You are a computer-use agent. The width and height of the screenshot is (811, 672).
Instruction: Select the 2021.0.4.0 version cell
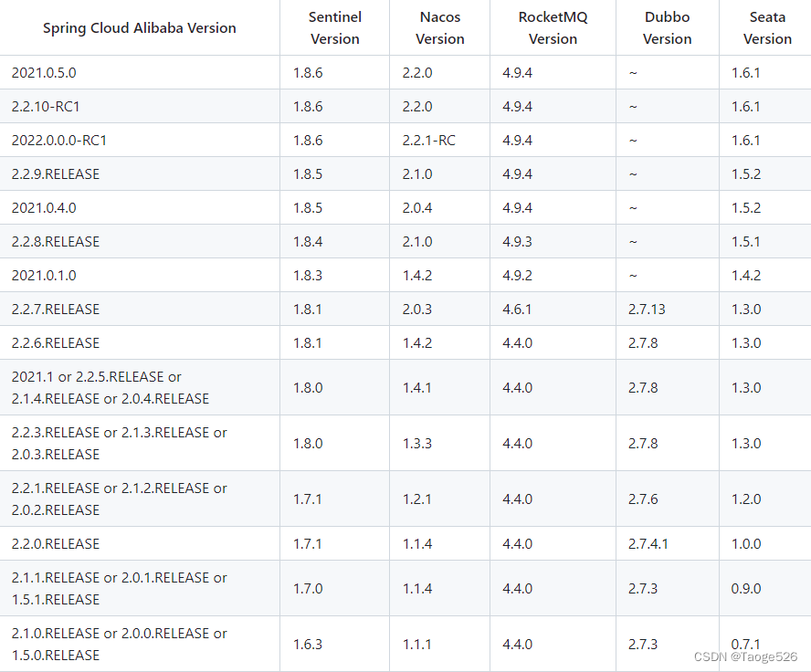[x=44, y=208]
